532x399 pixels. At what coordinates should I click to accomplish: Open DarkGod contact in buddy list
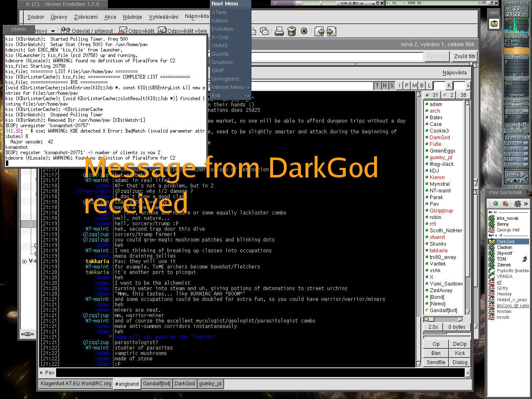tap(505, 241)
